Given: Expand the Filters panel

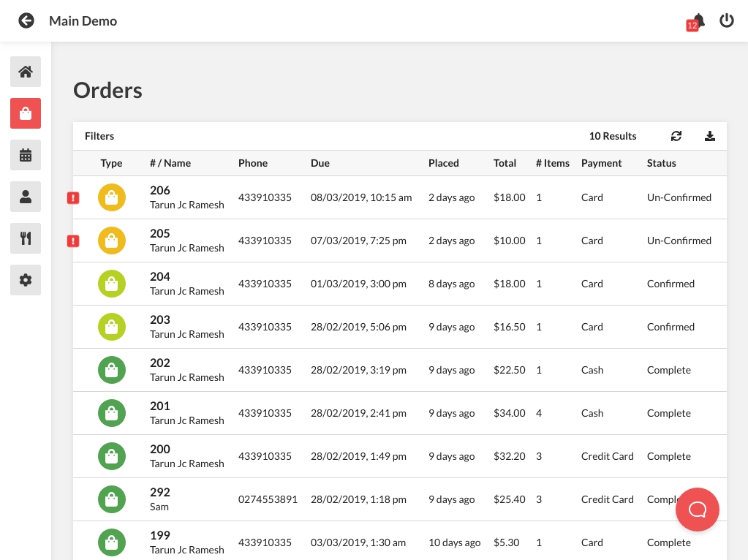Looking at the screenshot, I should tap(99, 136).
